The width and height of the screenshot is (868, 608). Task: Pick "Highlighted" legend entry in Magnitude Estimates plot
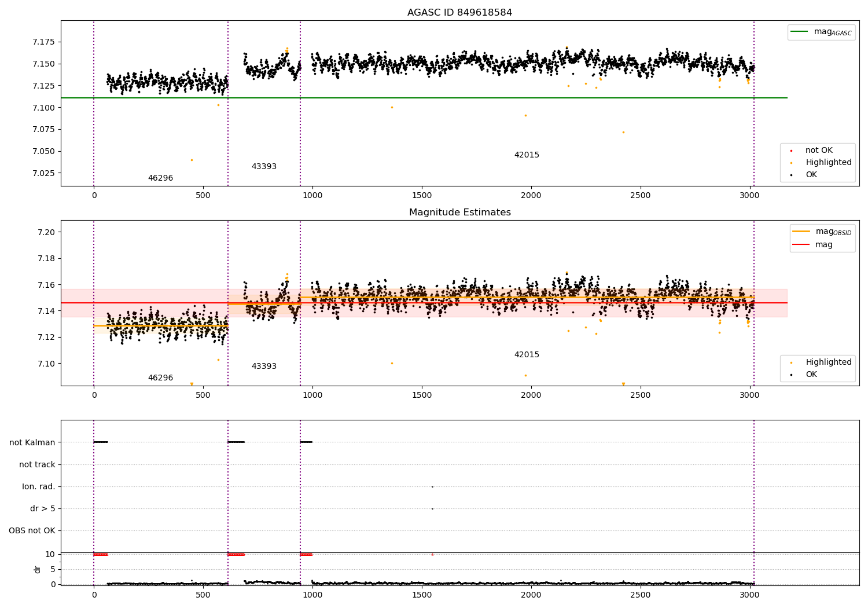(x=828, y=362)
